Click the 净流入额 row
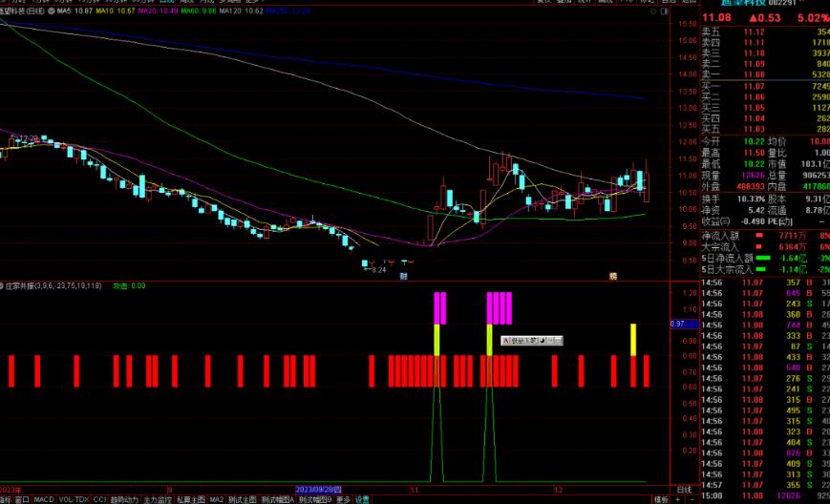830x504 pixels. 765,236
